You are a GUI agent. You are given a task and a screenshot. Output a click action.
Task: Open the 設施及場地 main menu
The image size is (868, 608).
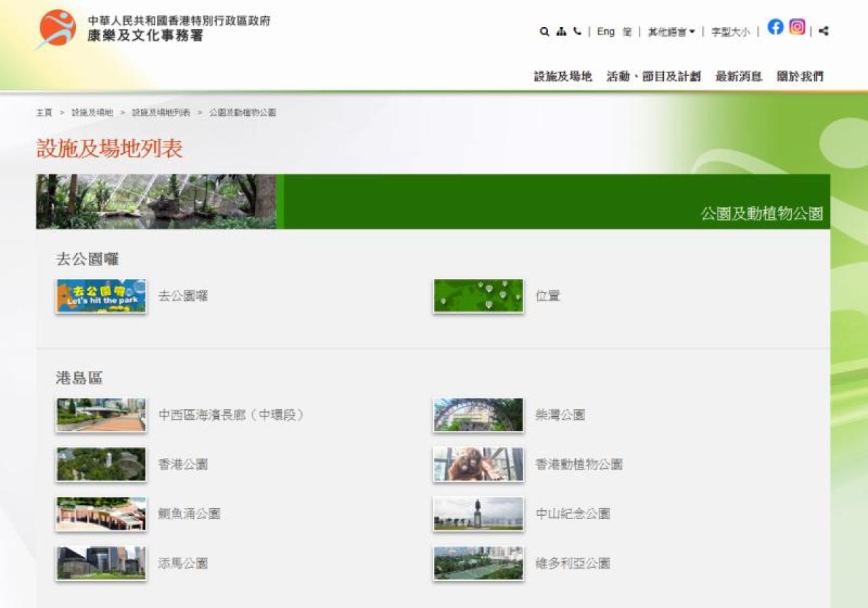563,77
